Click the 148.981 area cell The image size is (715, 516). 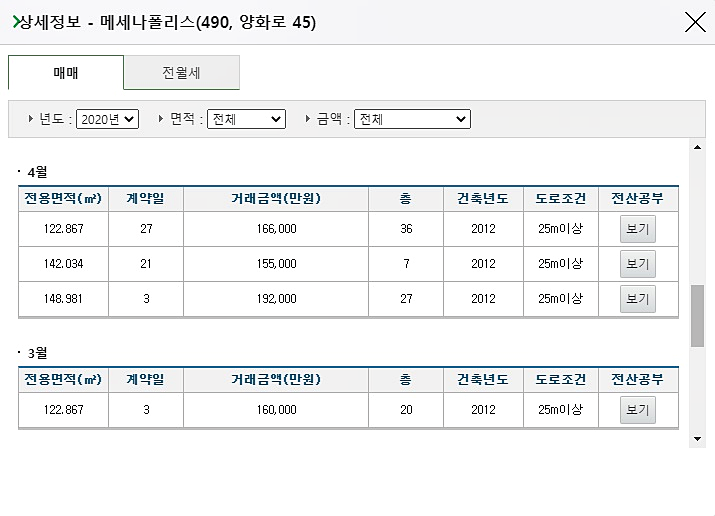63,299
